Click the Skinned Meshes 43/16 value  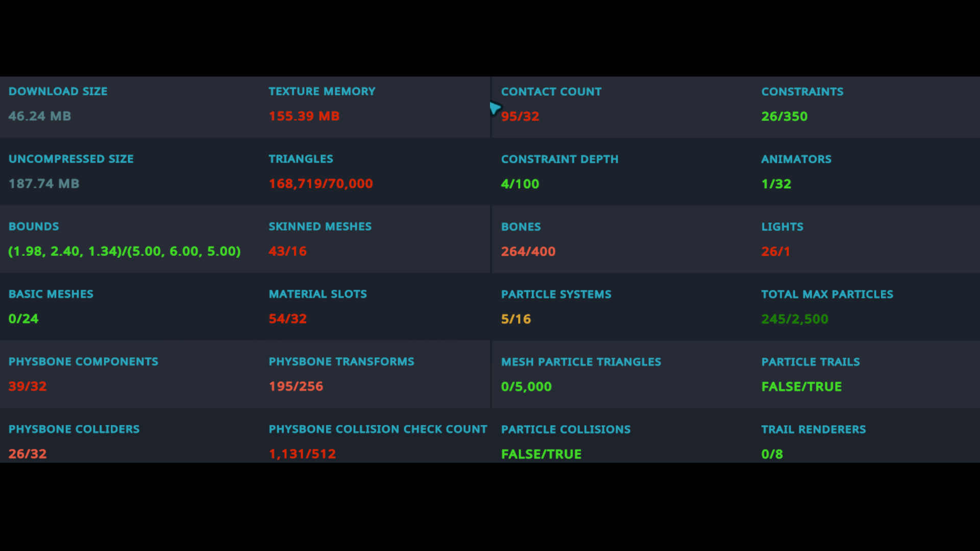[x=287, y=252]
